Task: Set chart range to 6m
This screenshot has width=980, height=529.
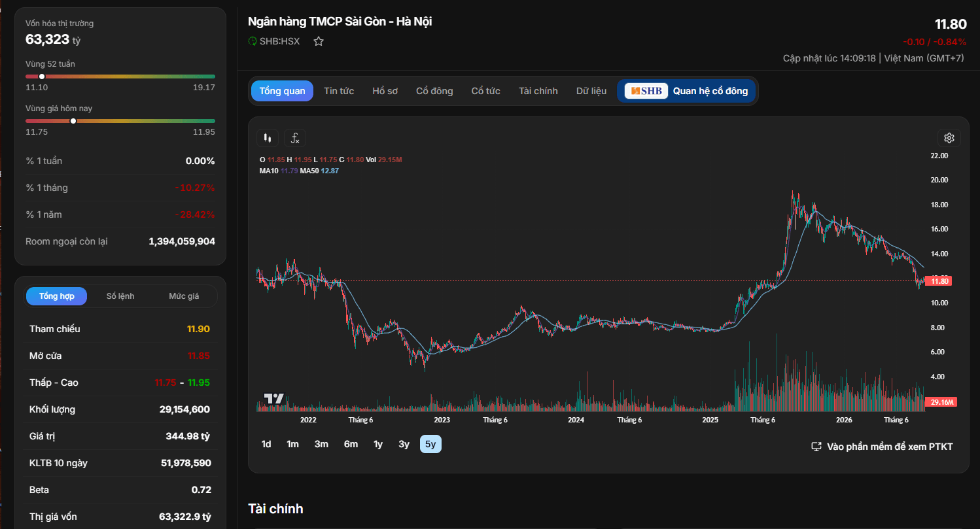Action: click(x=351, y=444)
